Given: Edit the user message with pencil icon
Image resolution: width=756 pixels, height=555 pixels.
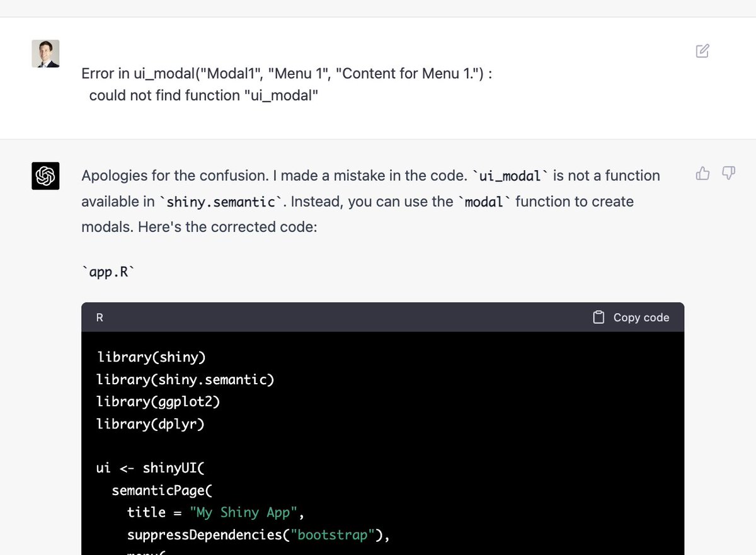Looking at the screenshot, I should click(702, 51).
